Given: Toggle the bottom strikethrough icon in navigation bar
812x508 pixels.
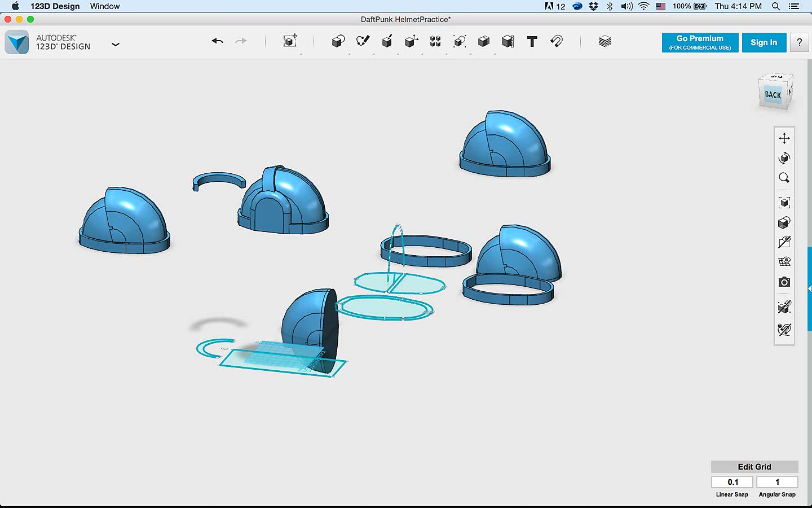Looking at the screenshot, I should (x=784, y=329).
